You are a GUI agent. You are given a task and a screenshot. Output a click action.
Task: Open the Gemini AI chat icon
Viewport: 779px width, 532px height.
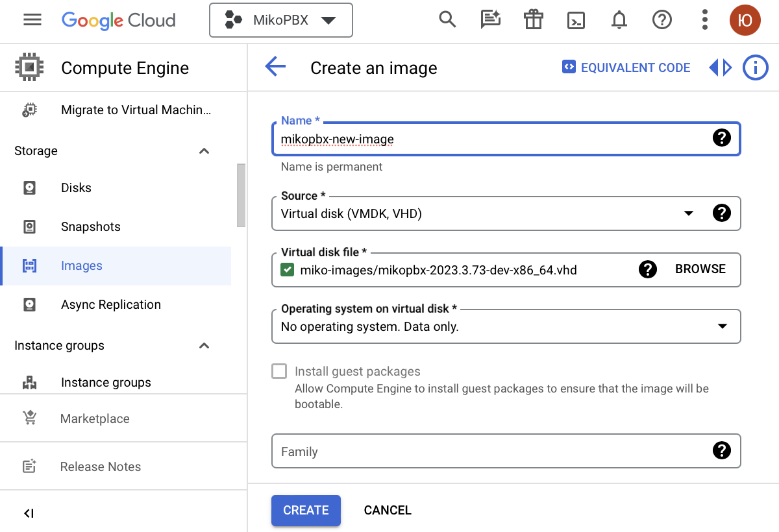(x=490, y=20)
